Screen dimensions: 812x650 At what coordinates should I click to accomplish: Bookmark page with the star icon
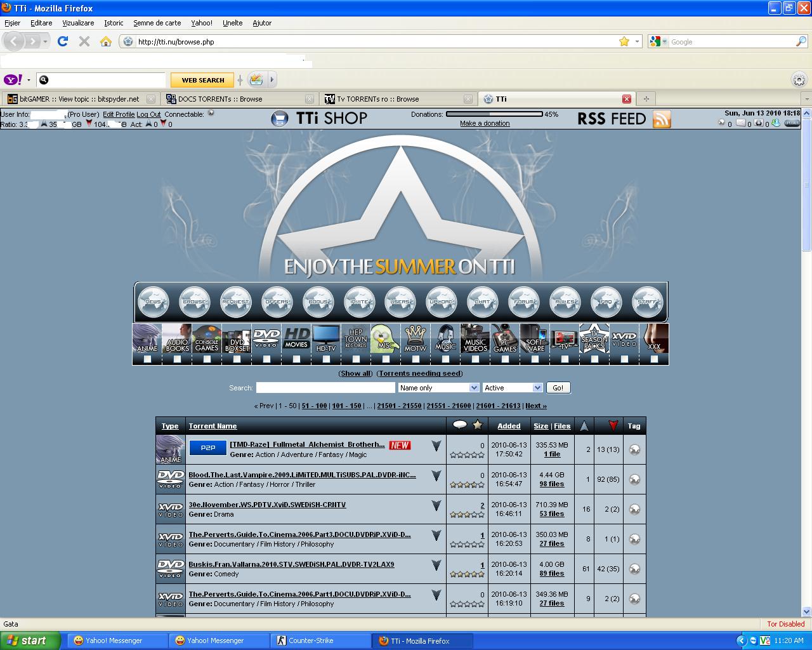click(x=624, y=41)
